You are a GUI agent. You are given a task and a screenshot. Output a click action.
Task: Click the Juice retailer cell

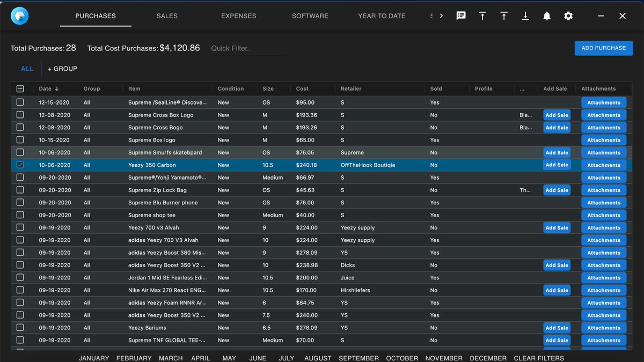tap(348, 278)
